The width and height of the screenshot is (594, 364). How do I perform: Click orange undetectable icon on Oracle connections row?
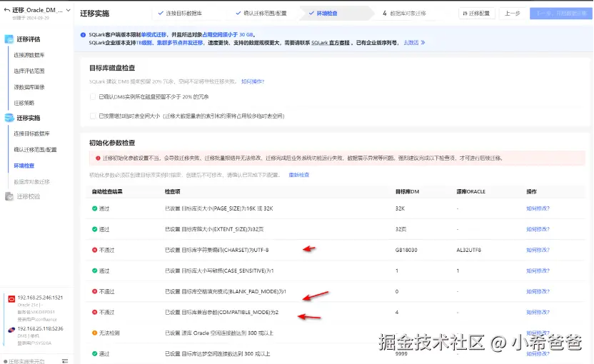coord(95,333)
